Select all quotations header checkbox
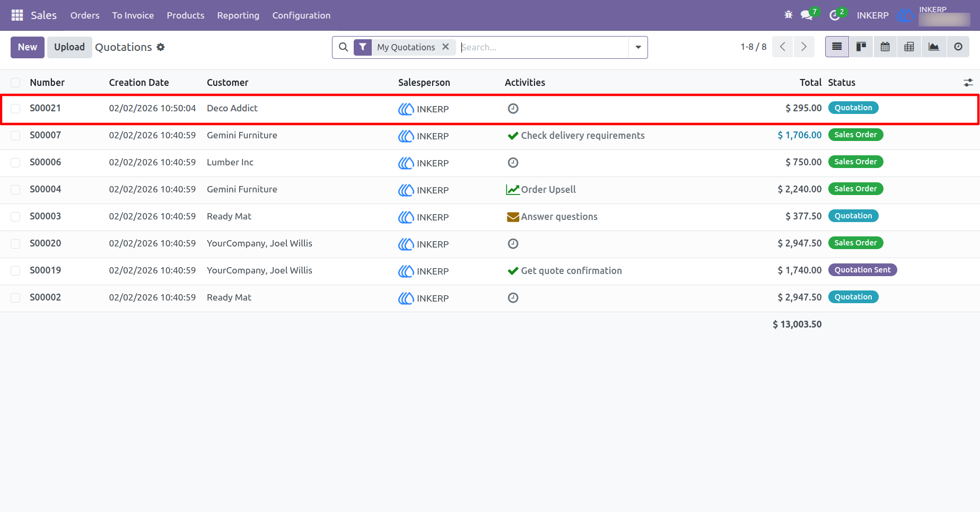Image resolution: width=980 pixels, height=512 pixels. click(15, 83)
